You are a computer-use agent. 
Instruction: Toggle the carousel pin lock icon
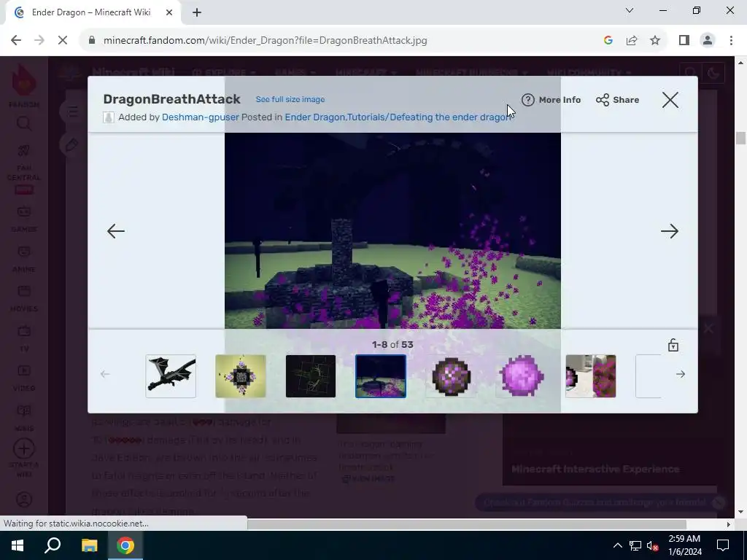pos(673,345)
